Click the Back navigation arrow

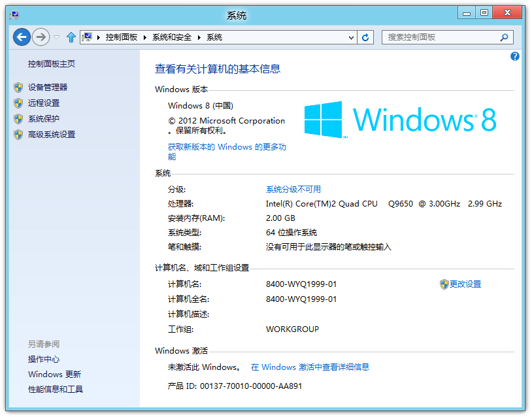tap(22, 37)
